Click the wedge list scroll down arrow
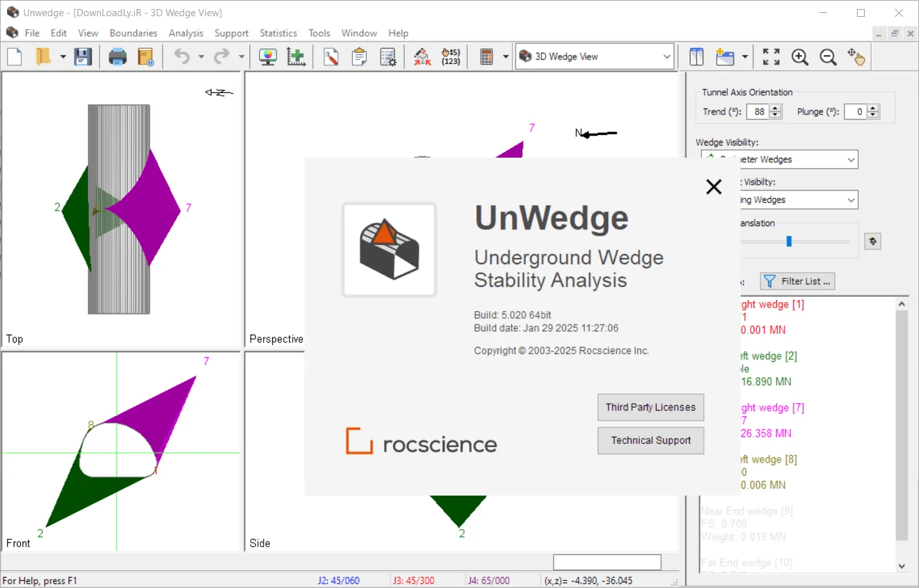Viewport: 919px width, 588px height. click(902, 566)
